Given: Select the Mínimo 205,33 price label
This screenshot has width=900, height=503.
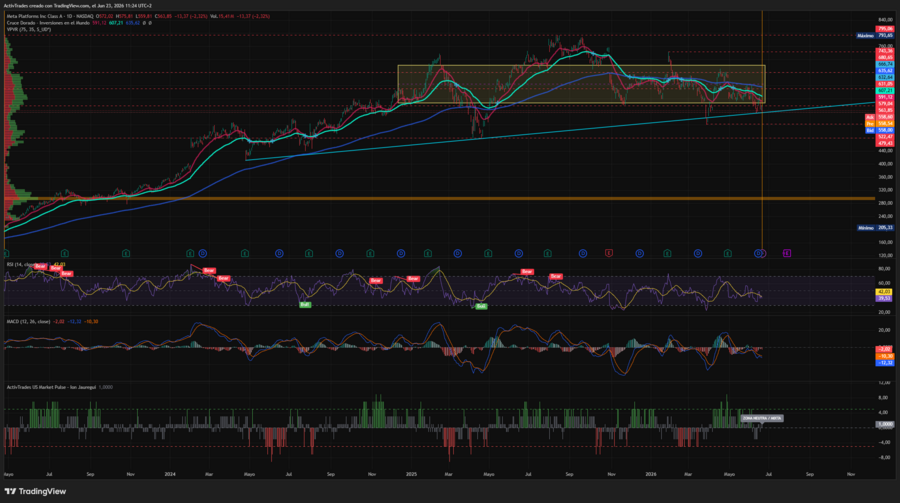Looking at the screenshot, I should pos(875,228).
